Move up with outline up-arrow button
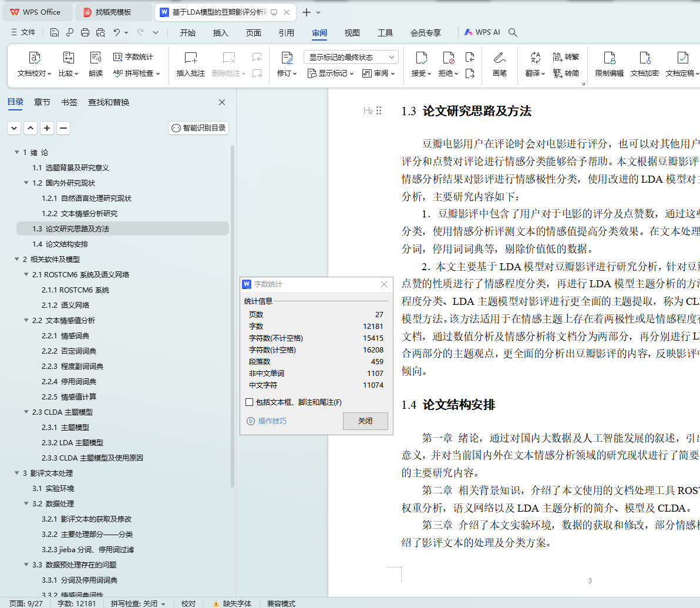The width and height of the screenshot is (700, 608). (x=31, y=128)
